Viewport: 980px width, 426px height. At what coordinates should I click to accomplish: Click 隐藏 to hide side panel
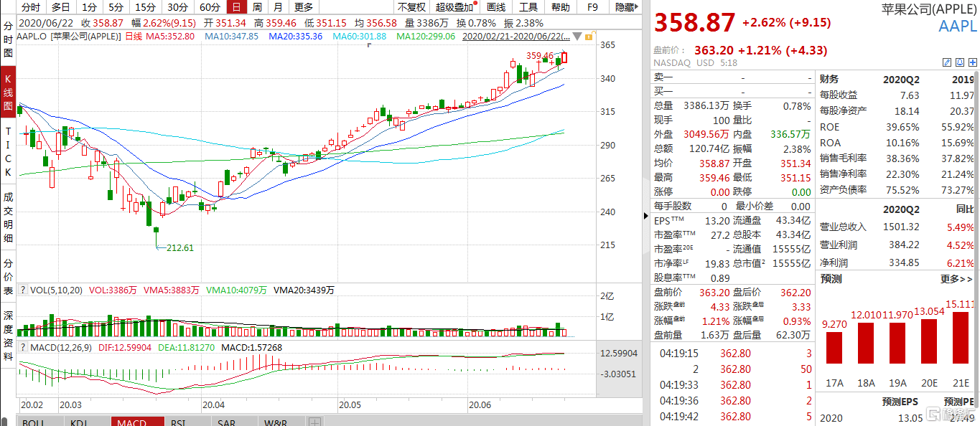click(625, 7)
